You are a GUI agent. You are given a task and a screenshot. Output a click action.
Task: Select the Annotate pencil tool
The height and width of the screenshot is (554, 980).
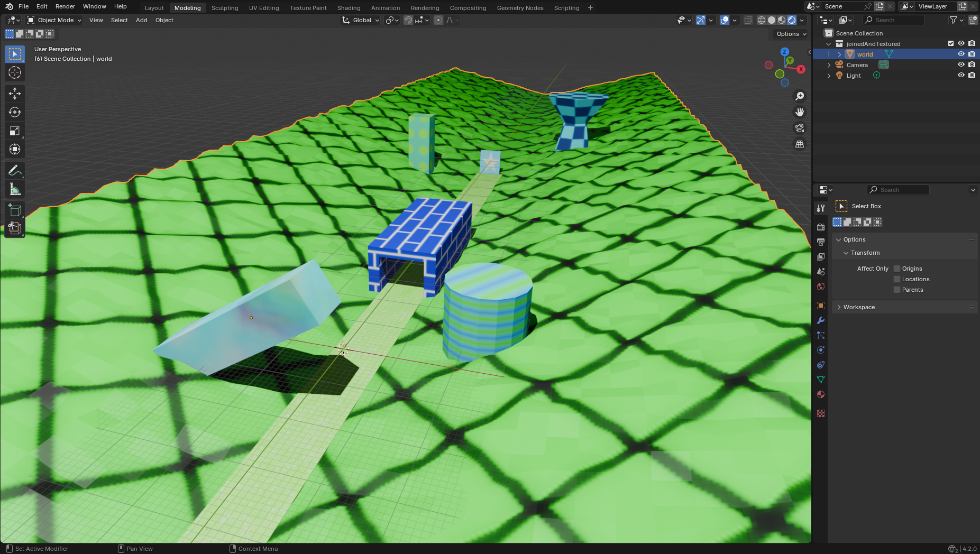point(15,170)
